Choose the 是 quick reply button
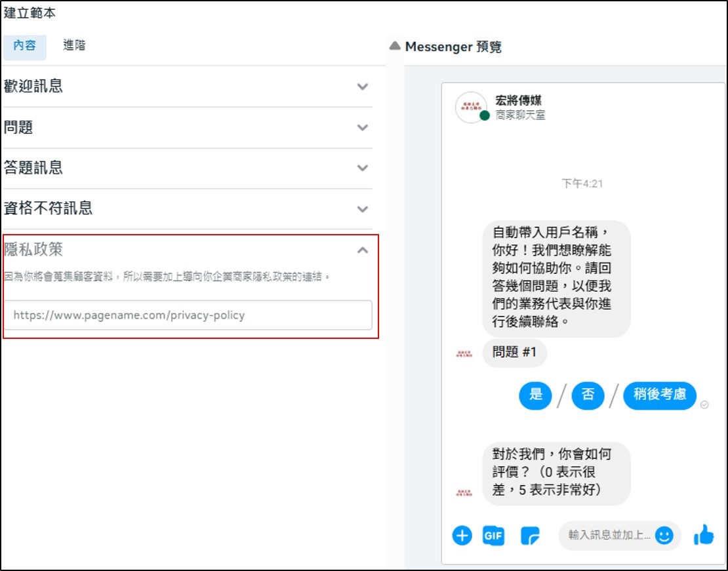Screen dimensions: 728x571 [x=535, y=395]
